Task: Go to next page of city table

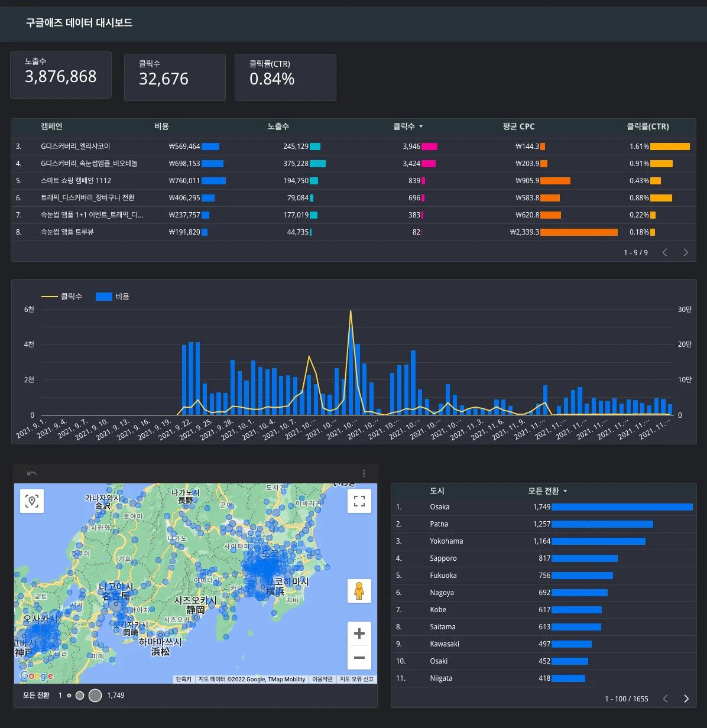Action: (x=686, y=698)
